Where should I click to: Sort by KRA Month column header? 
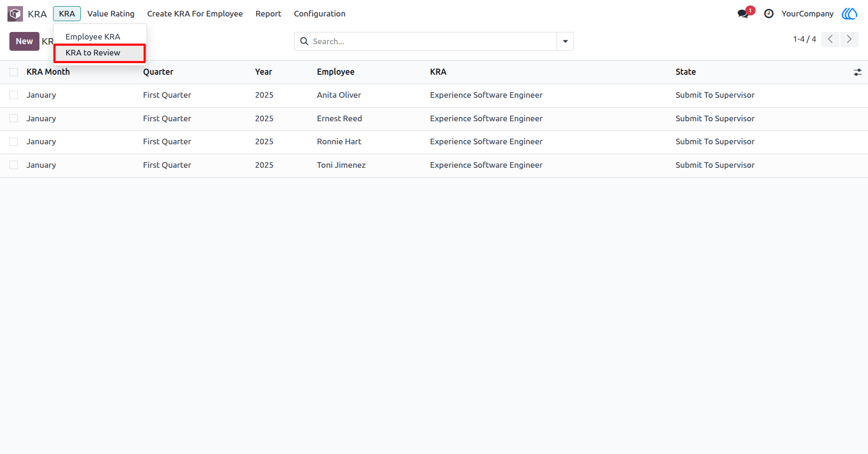[x=48, y=72]
